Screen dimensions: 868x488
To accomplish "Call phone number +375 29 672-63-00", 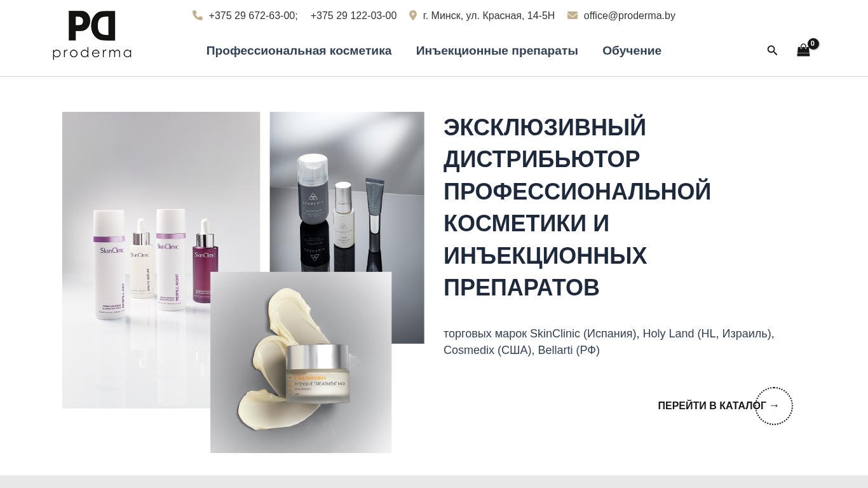I will pos(253,15).
